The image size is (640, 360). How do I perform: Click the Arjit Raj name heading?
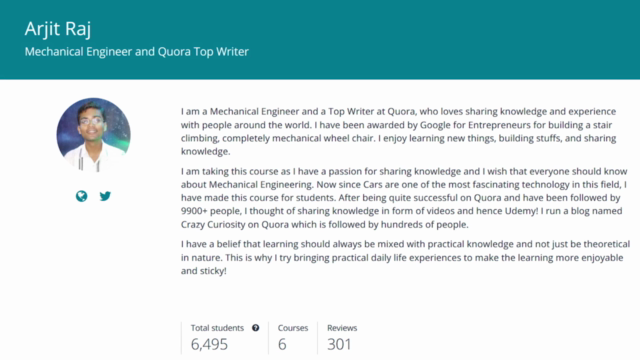click(x=58, y=29)
